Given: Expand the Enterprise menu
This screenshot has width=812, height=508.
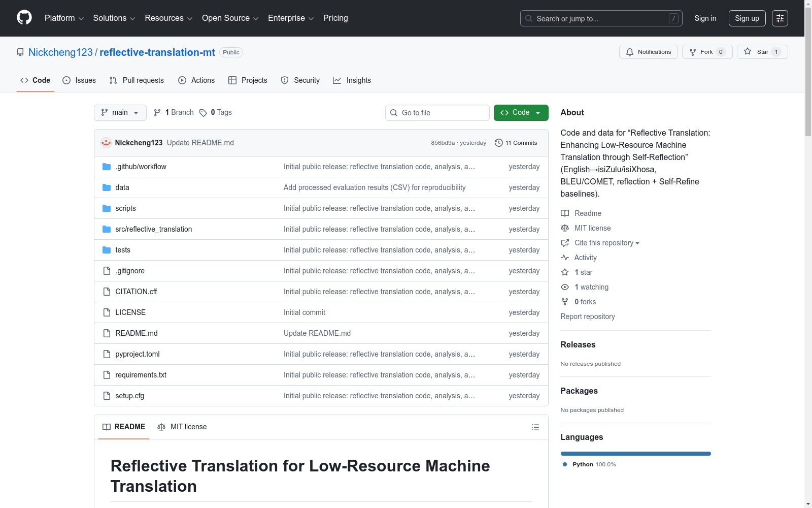Looking at the screenshot, I should pos(291,18).
